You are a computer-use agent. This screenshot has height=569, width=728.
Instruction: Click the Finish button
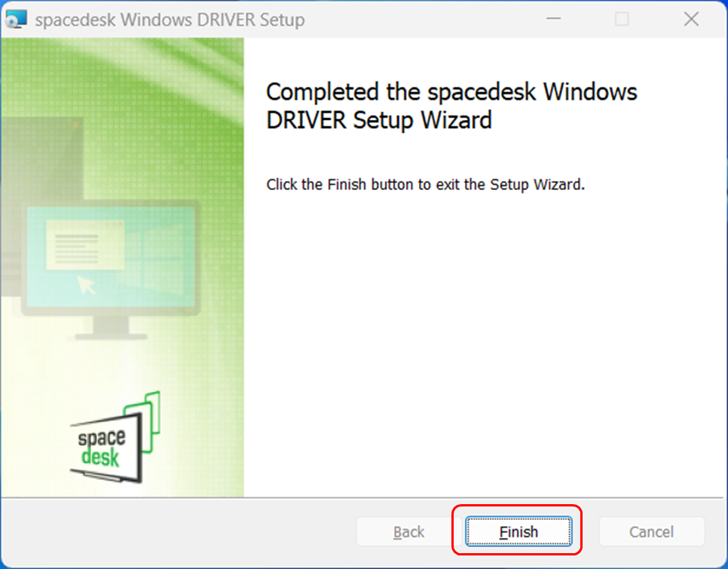[518, 531]
